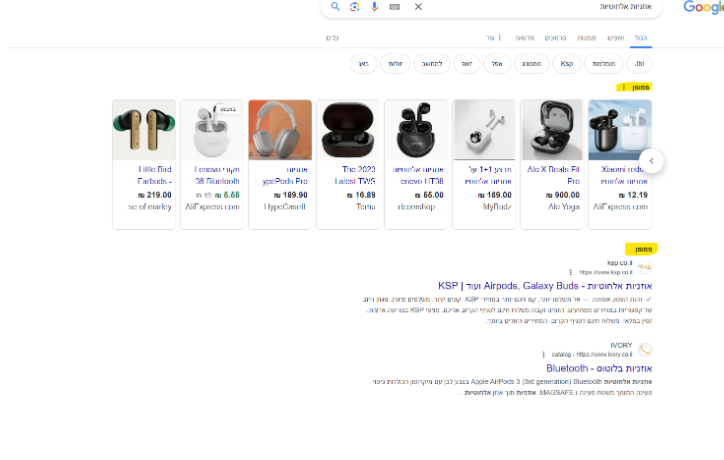Image resolution: width=724 pixels, height=460 pixels.
Task: Apply the למחשב filter chip
Action: pos(432,64)
